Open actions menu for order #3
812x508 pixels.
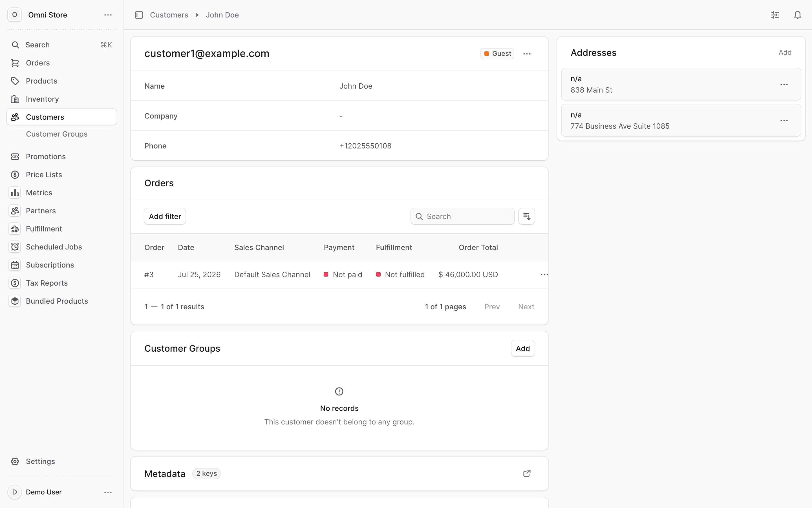pyautogui.click(x=544, y=275)
